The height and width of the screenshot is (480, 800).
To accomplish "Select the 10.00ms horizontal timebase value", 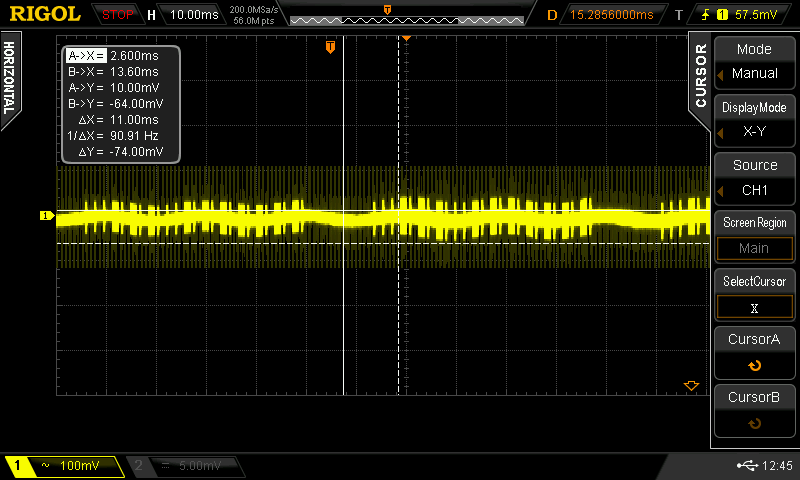I will click(194, 15).
